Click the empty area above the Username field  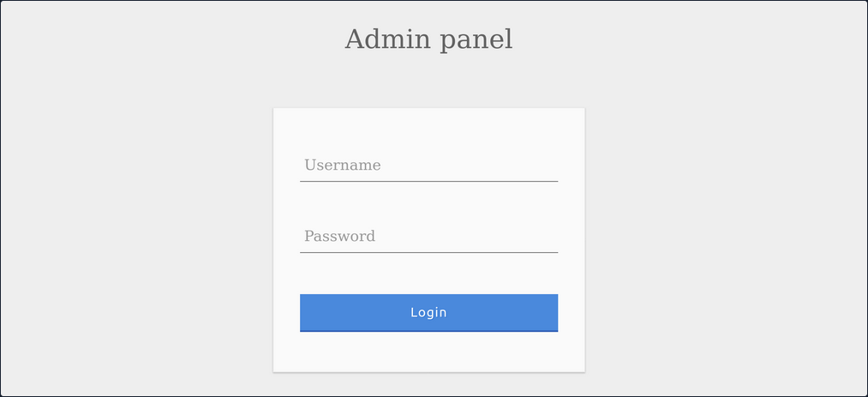tap(428, 129)
